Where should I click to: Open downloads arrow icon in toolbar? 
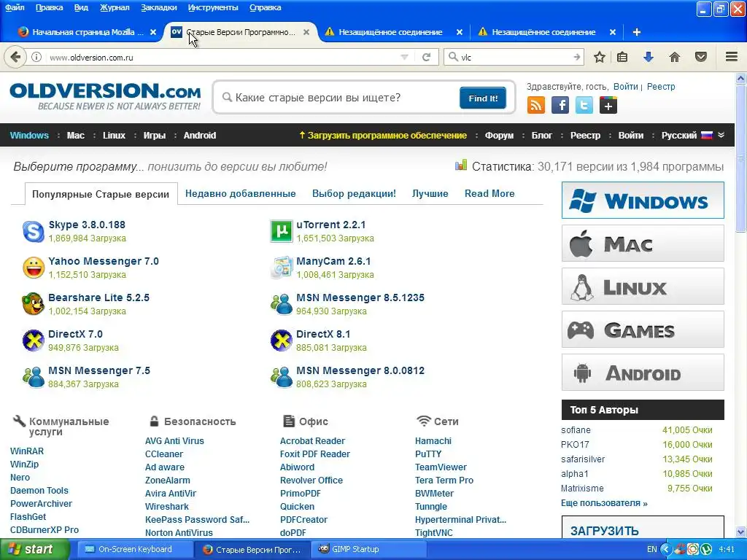[649, 57]
